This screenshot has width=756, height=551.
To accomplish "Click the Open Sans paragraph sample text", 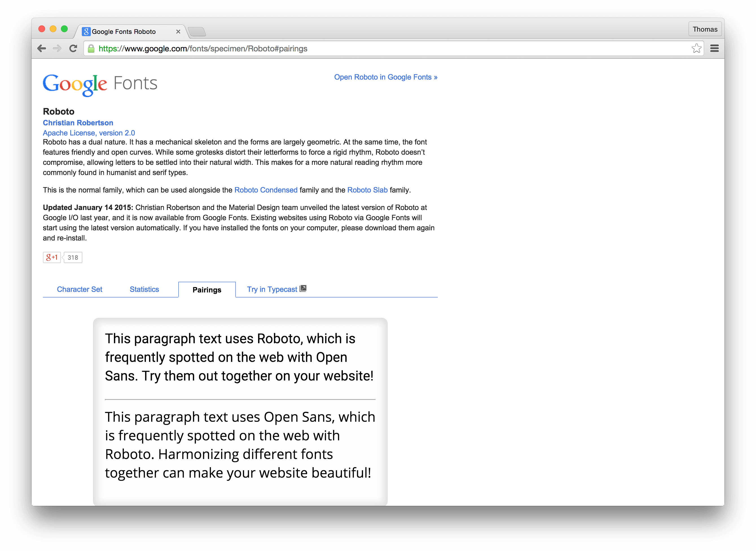I will pyautogui.click(x=240, y=445).
